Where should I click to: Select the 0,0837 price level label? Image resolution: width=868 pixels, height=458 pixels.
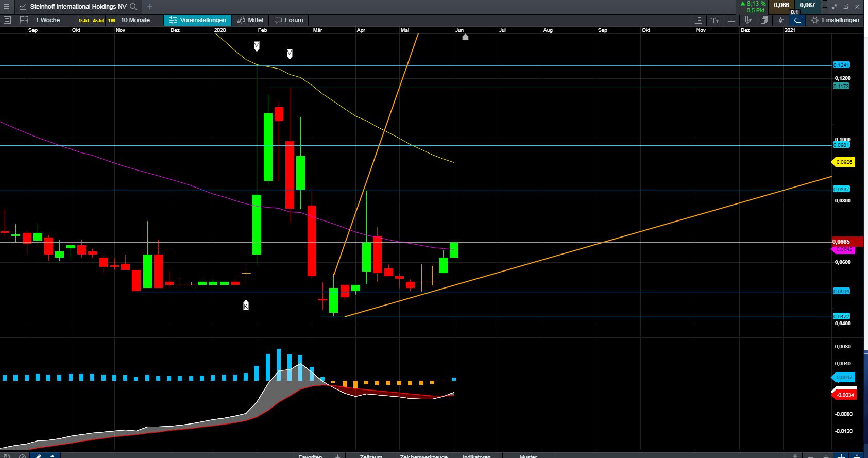841,189
